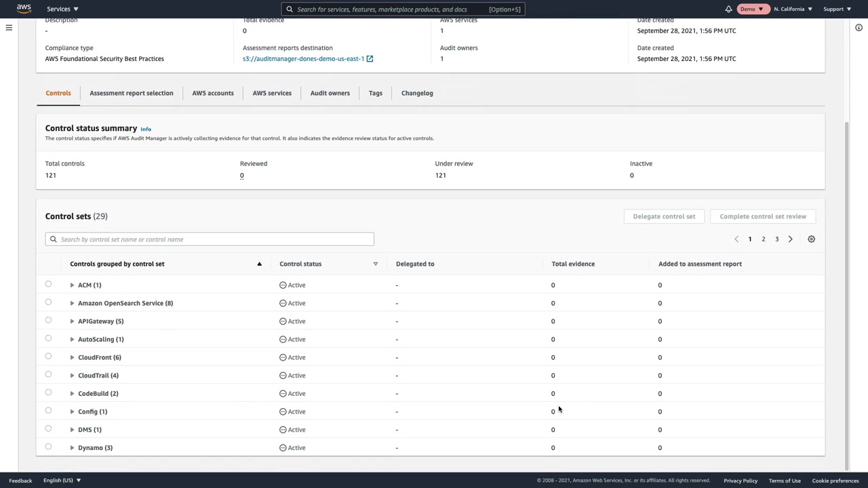Open table preferences gear icon
Screen dimensions: 868x488
811,239
